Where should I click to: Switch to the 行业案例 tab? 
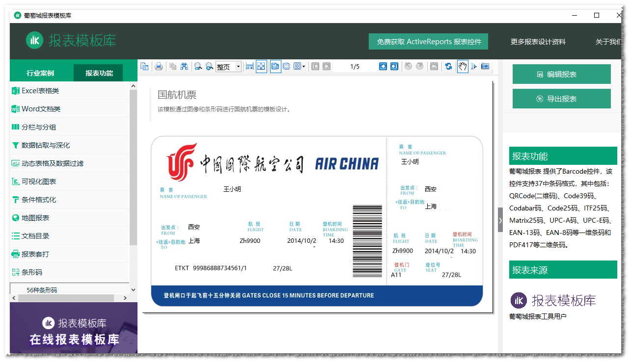pos(41,73)
